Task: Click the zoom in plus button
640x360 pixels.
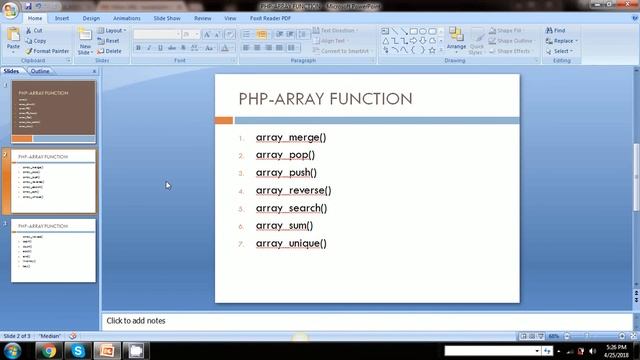Action: [x=622, y=336]
